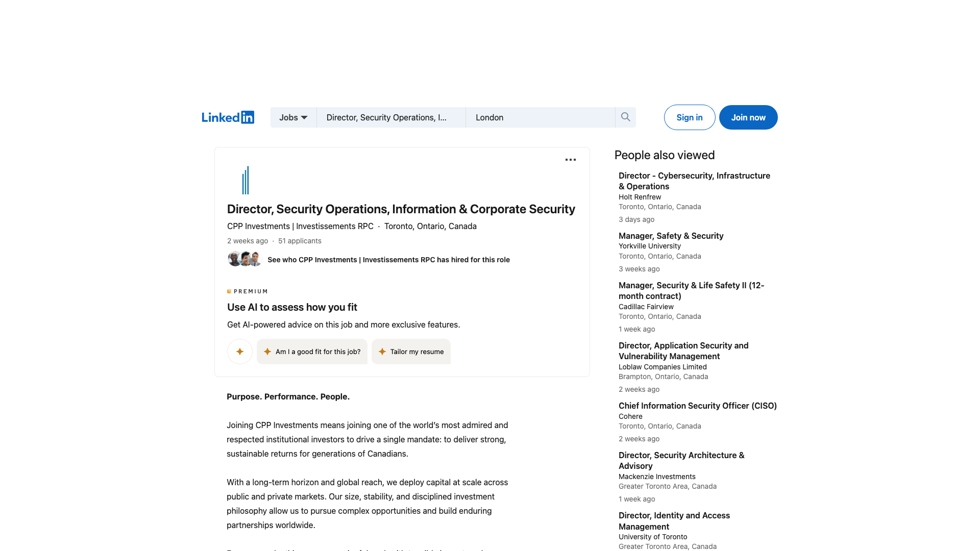Open the Director, Security Operations job title
Screen dimensions: 980x551
[x=401, y=209]
